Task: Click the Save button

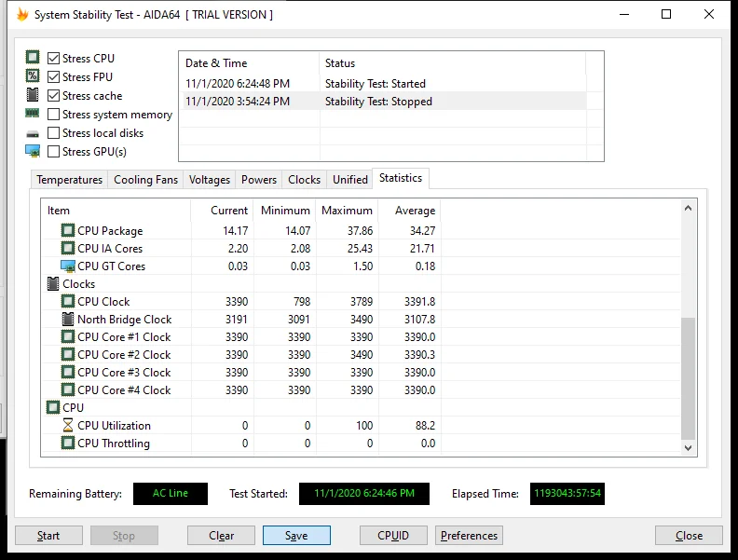Action: coord(296,536)
